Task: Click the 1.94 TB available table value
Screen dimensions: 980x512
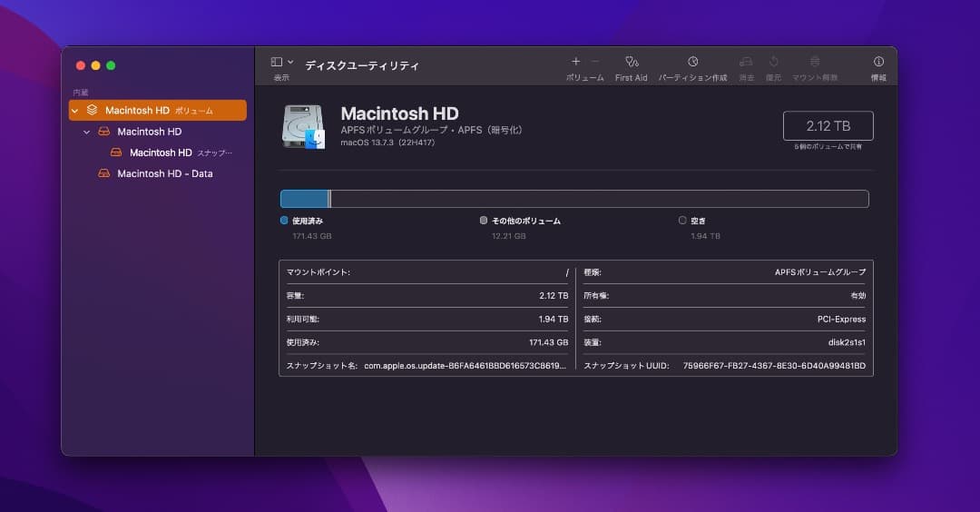Action: click(x=554, y=319)
